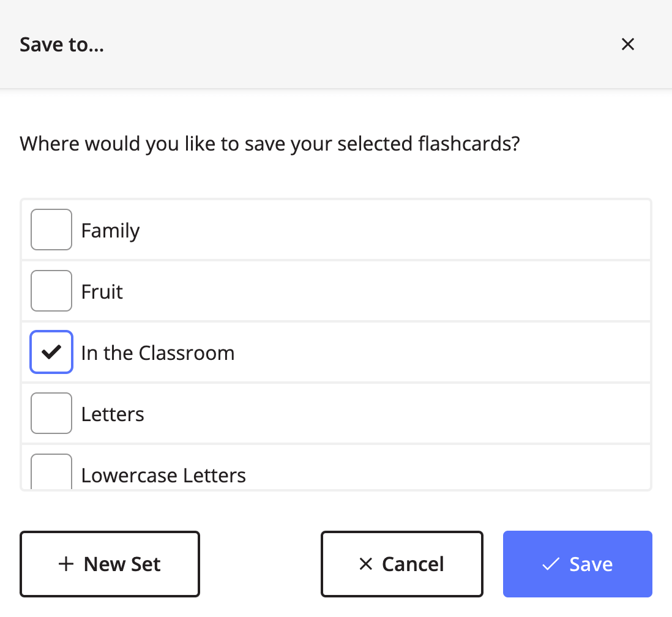Create a New Set

click(110, 564)
